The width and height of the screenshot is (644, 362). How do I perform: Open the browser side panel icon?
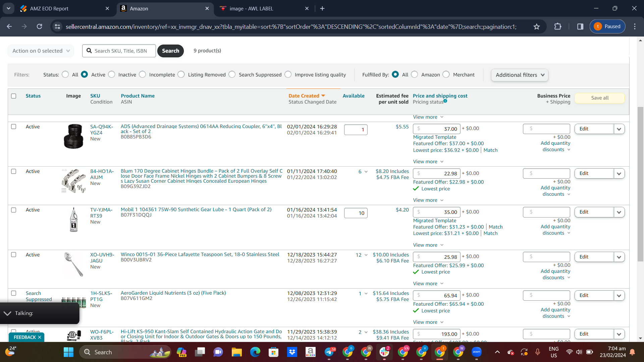[580, 26]
